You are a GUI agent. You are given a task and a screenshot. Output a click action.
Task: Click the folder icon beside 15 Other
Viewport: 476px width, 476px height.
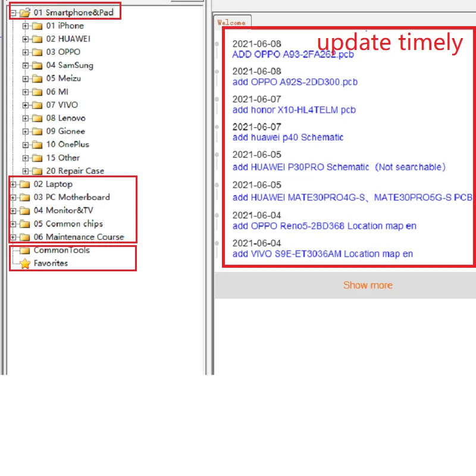(37, 158)
